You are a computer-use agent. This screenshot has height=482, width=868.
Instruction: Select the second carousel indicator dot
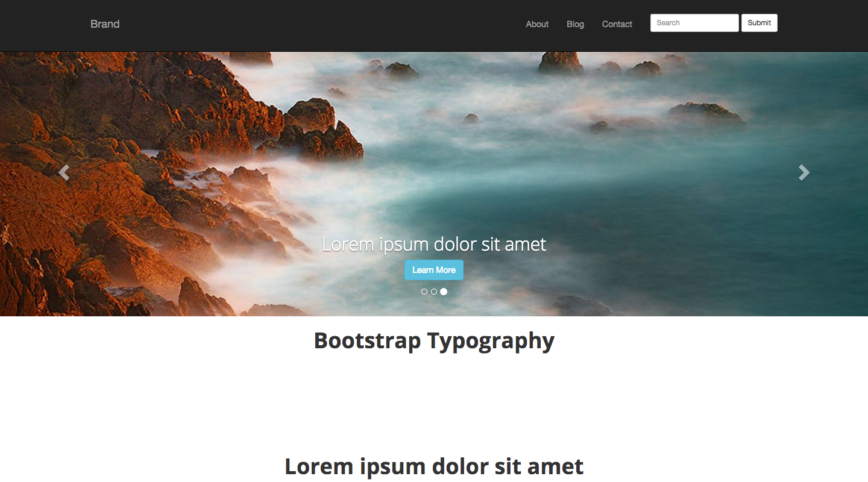[x=434, y=292]
